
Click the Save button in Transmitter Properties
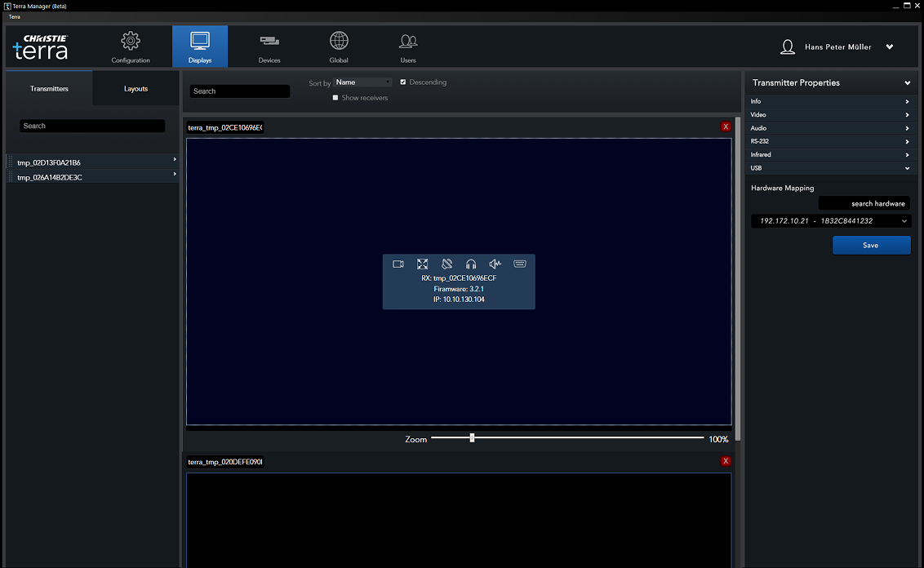pos(871,245)
